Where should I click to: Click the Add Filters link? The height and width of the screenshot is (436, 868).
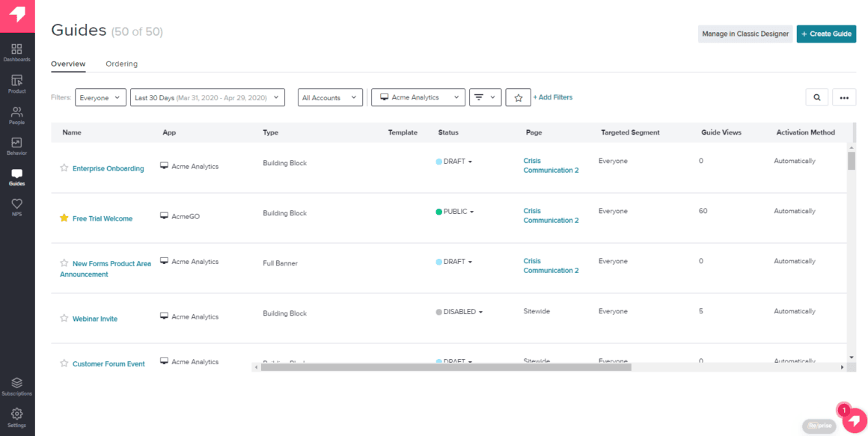tap(553, 97)
